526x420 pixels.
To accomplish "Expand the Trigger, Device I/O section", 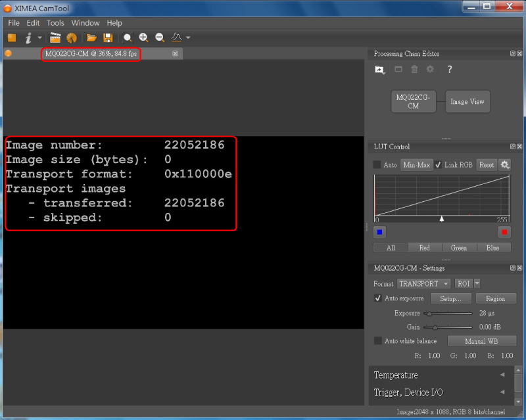I will (441, 392).
